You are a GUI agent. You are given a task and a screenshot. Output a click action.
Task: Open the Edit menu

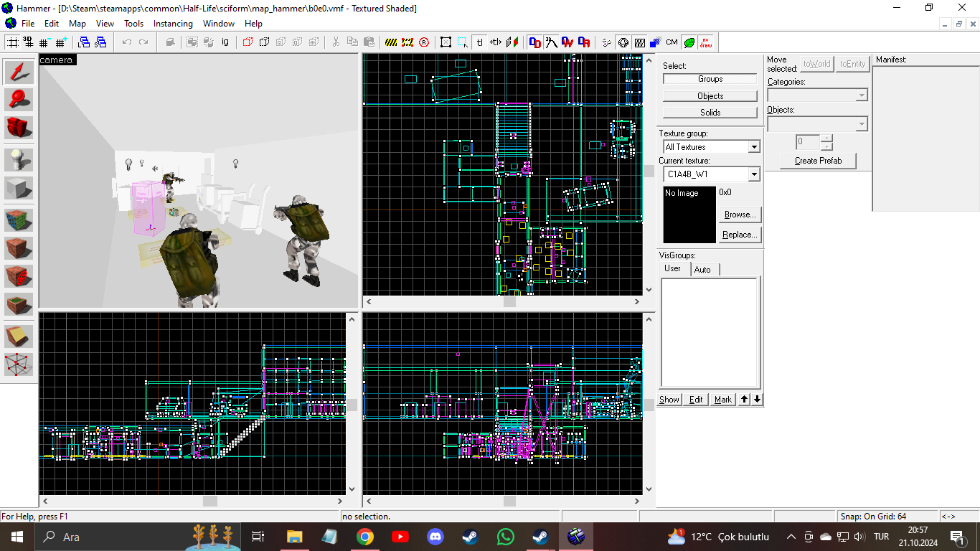[x=52, y=23]
